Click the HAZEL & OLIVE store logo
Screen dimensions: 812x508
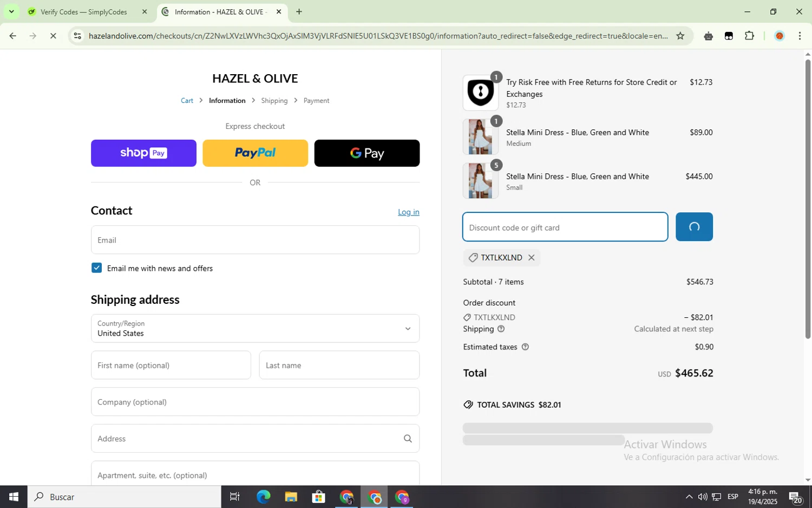click(255, 79)
